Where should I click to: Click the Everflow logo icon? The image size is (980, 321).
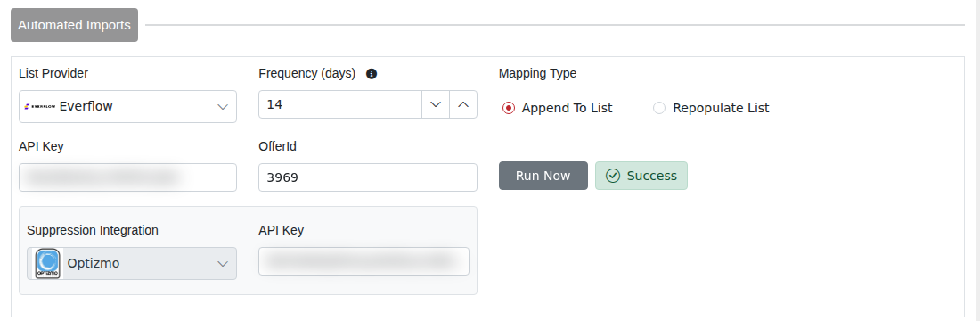tap(40, 106)
